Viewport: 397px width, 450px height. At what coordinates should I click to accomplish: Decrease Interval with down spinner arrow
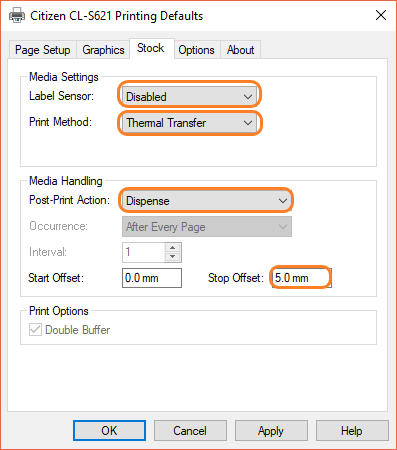point(173,257)
